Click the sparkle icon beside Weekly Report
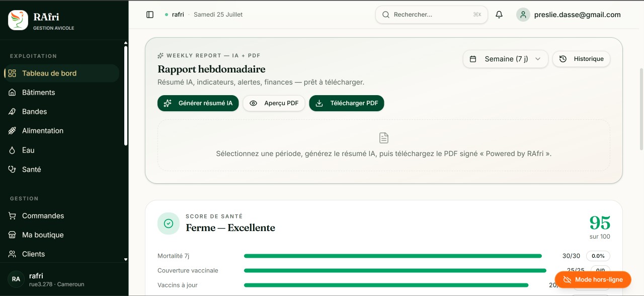 click(160, 55)
